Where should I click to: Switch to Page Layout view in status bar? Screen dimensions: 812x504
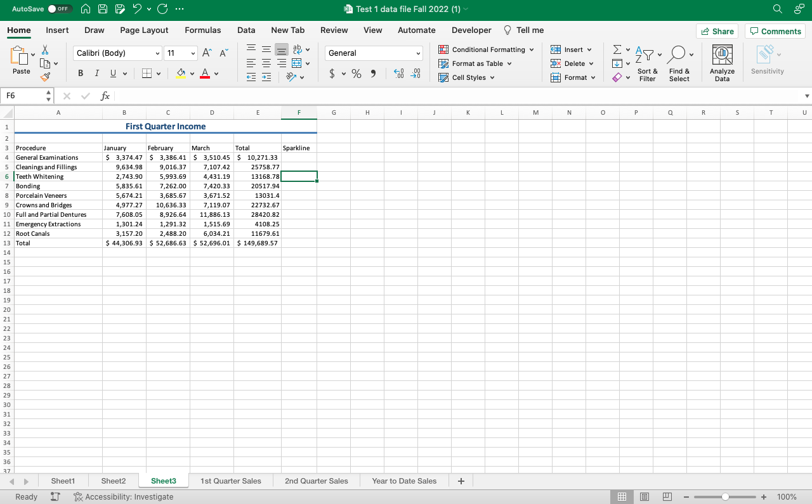[x=644, y=497]
